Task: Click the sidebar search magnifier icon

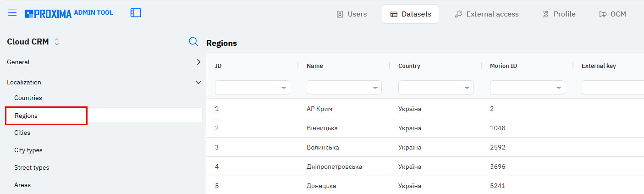Action: 193,42
